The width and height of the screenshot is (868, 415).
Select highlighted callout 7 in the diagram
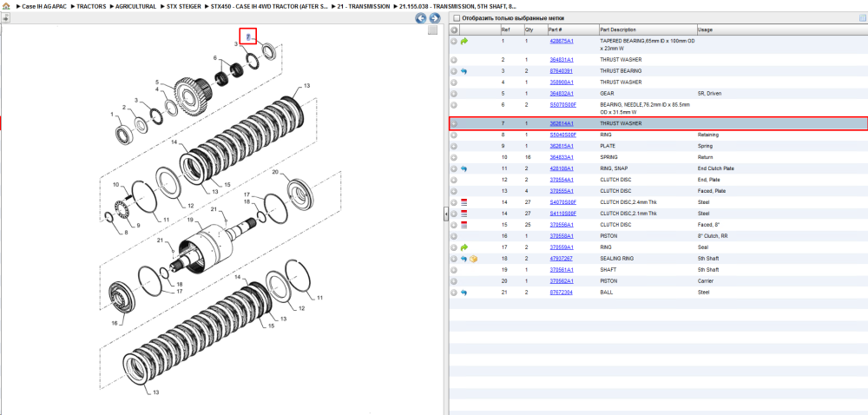tap(248, 37)
